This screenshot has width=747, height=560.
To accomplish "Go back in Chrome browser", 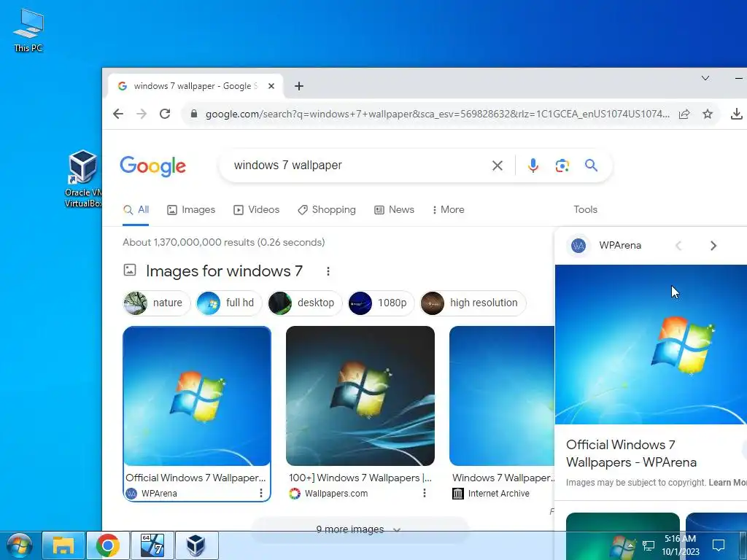I will [117, 114].
